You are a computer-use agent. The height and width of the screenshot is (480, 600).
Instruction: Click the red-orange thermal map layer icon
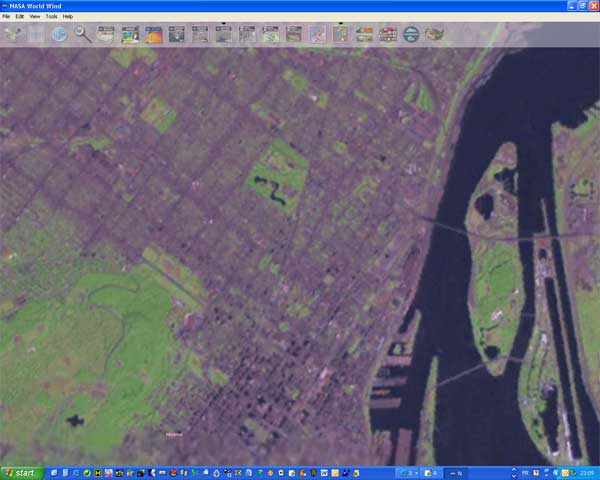point(153,35)
